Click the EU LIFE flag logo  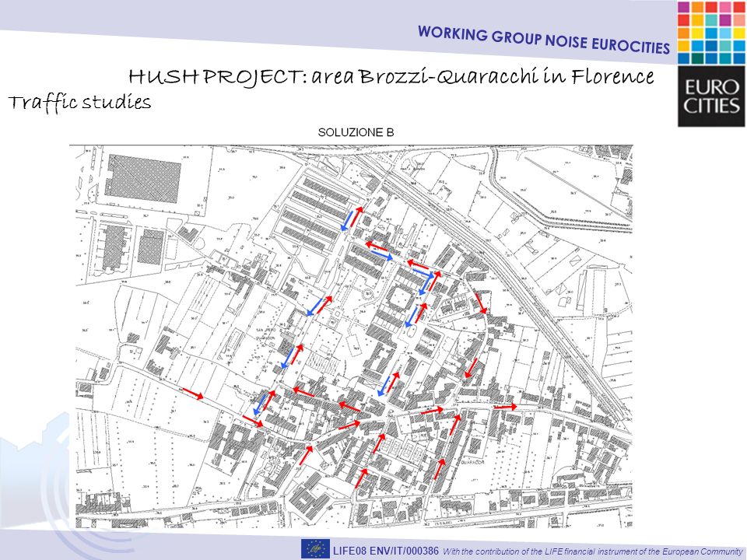pyautogui.click(x=315, y=549)
